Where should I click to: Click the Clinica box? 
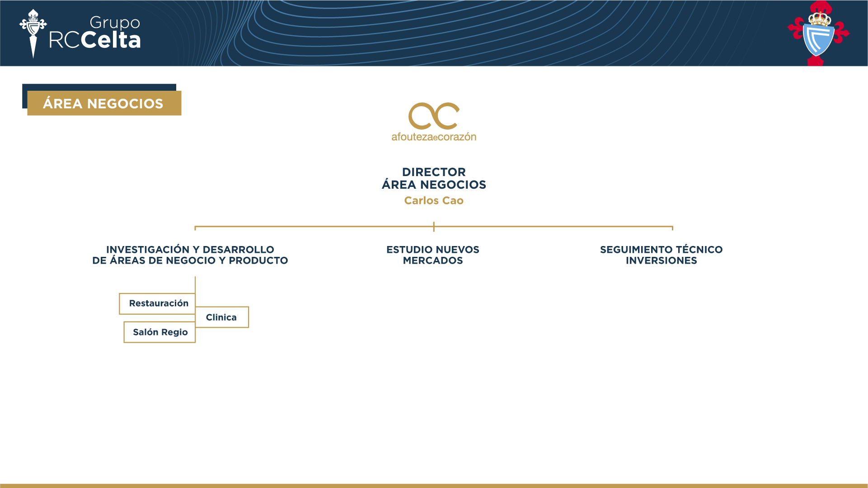(x=222, y=317)
